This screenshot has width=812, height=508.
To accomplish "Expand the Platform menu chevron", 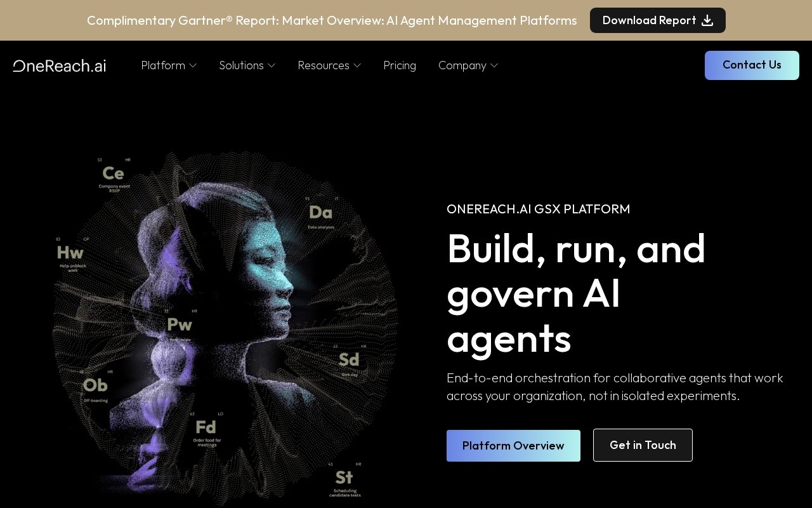I will (x=193, y=65).
